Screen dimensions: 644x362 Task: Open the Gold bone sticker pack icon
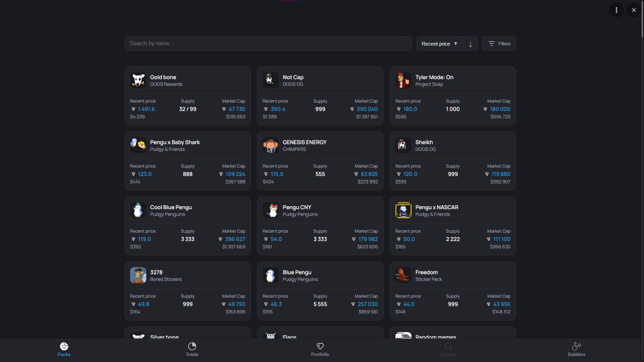point(138,80)
